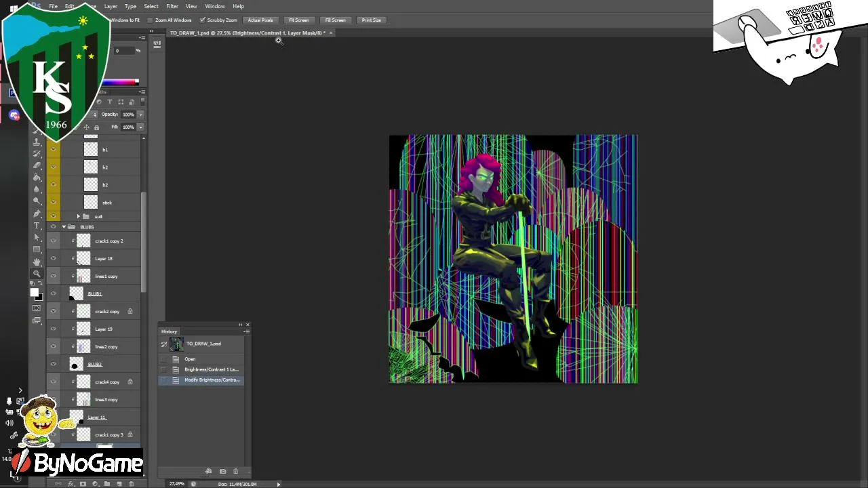
Task: Open the File menu
Action: pyautogui.click(x=53, y=6)
